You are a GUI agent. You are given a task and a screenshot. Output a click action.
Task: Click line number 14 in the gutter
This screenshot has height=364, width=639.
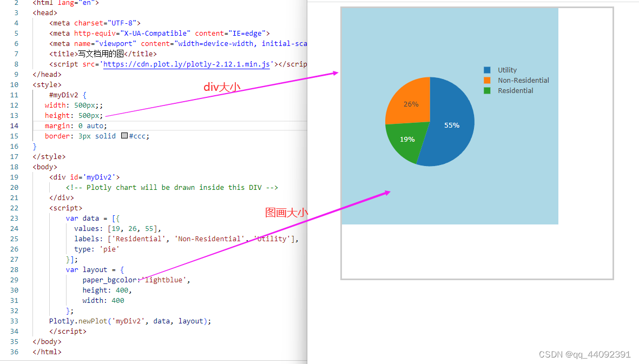click(14, 126)
